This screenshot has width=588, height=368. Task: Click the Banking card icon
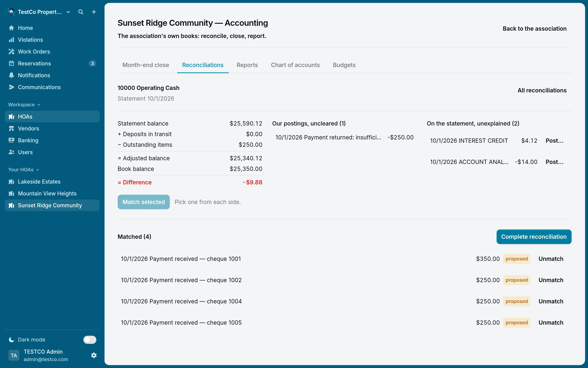click(x=11, y=140)
